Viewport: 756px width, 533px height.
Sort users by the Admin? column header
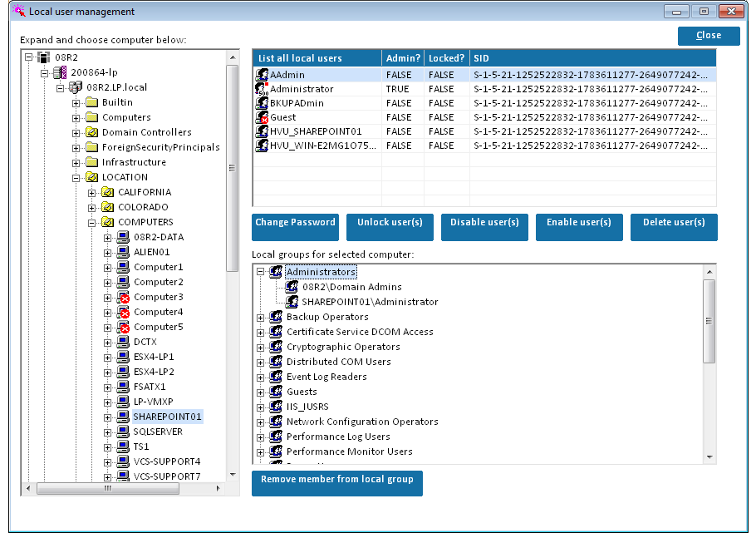(402, 58)
